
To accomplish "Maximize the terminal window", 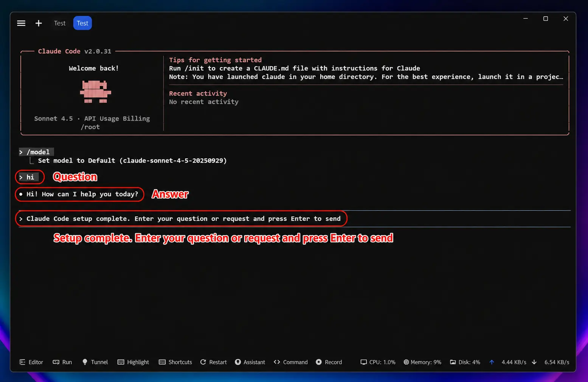I will 546,19.
